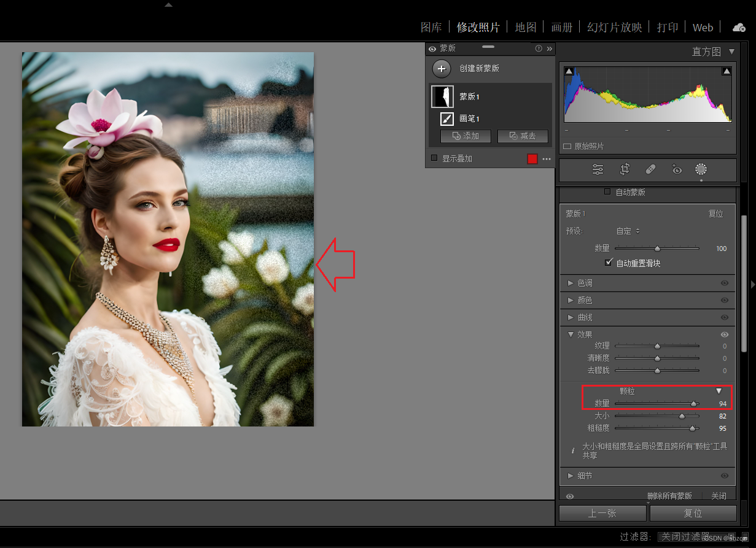756x548 pixels.
Task: Enable the 显示叠加 checkbox
Action: point(434,158)
